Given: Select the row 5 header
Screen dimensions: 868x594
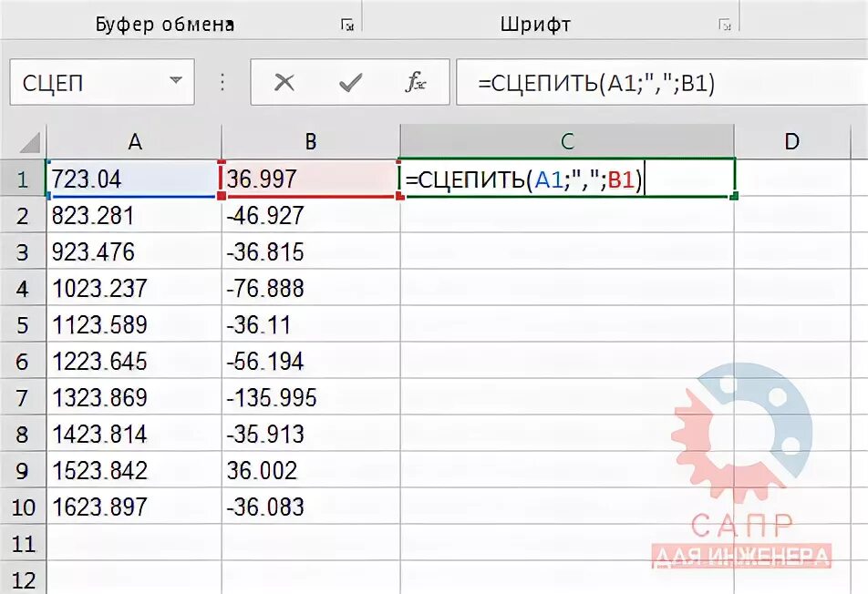Looking at the screenshot, I should [24, 325].
